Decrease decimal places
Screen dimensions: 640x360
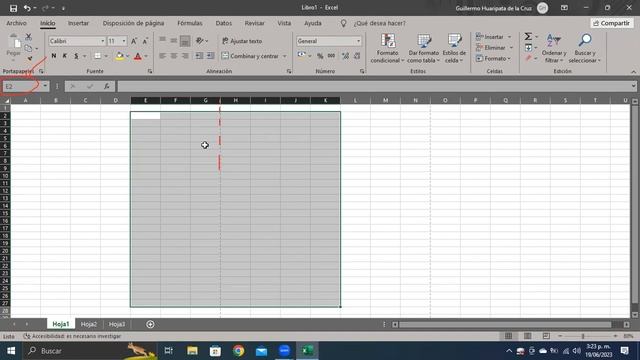[x=357, y=56]
